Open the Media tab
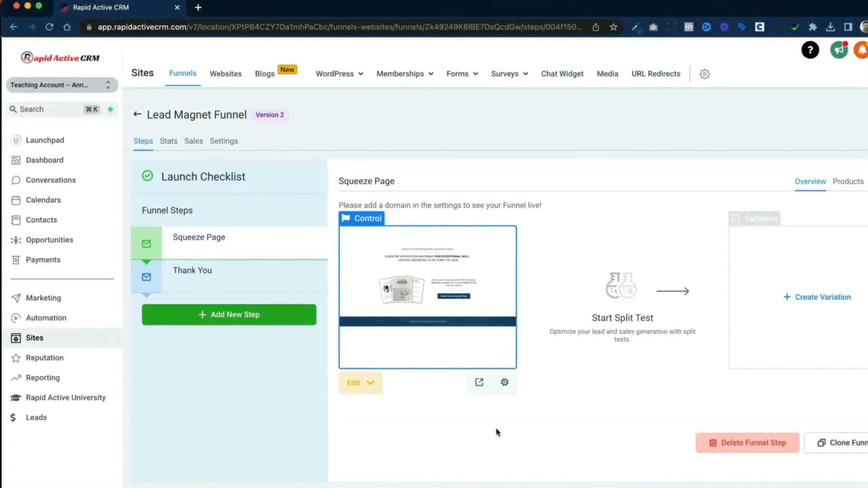868x488 pixels. point(607,74)
